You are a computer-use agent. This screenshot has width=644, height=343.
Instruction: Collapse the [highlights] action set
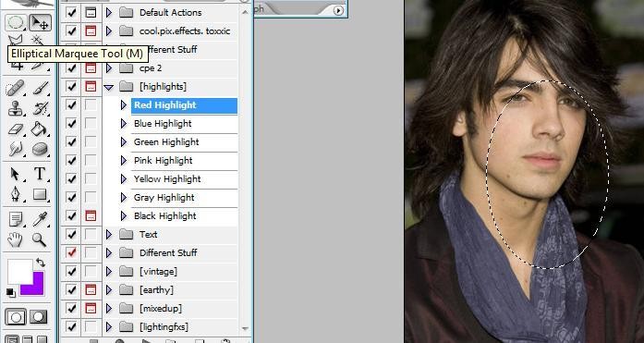[109, 87]
